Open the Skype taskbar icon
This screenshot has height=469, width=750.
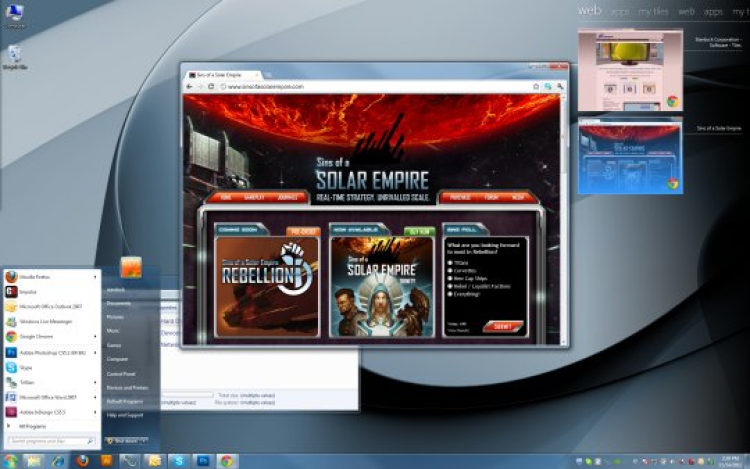coord(179,461)
